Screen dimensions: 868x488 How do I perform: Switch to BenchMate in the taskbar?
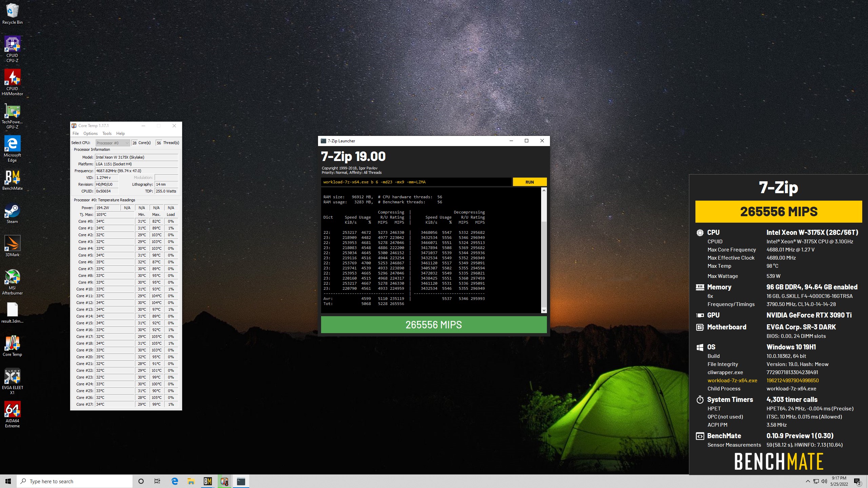[208, 481]
